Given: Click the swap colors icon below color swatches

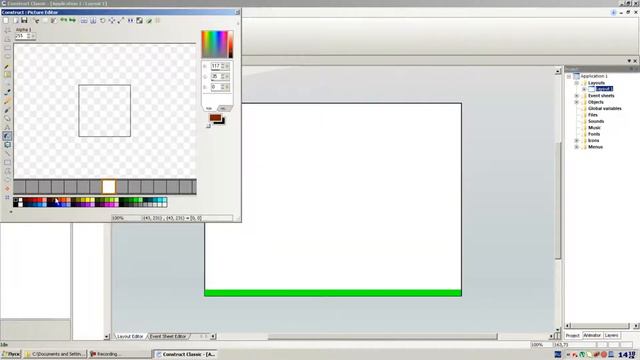Looking at the screenshot, I should 209,126.
